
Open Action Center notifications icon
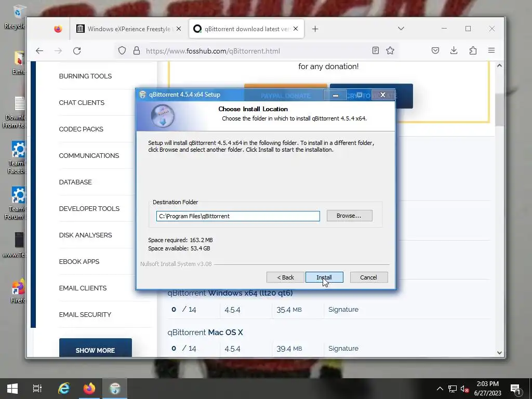click(x=515, y=389)
